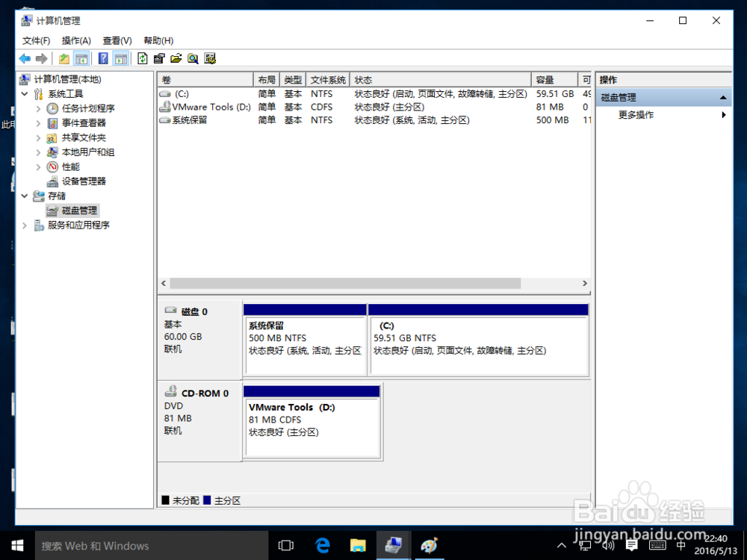Open Task View on the taskbar
This screenshot has height=560, width=747.
click(286, 546)
